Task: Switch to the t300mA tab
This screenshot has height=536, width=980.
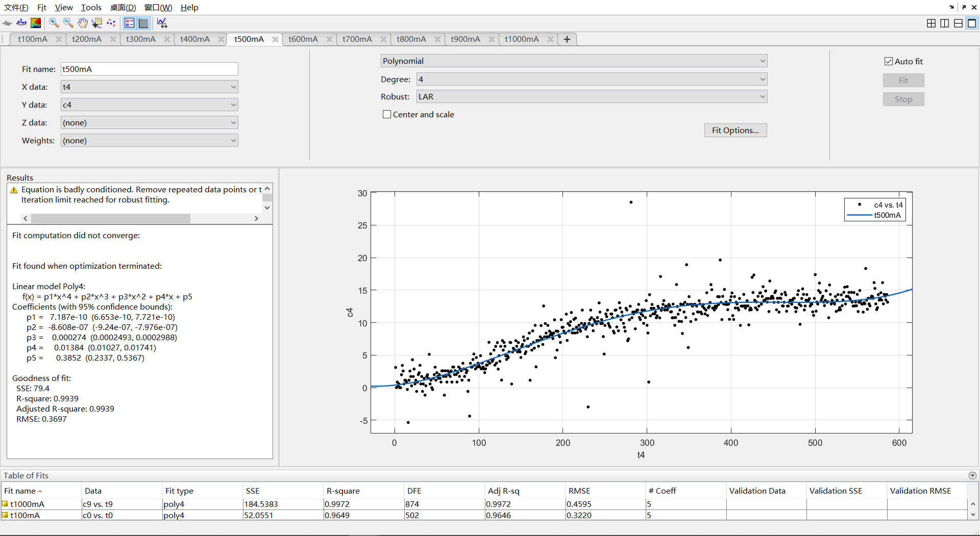Action: tap(141, 39)
